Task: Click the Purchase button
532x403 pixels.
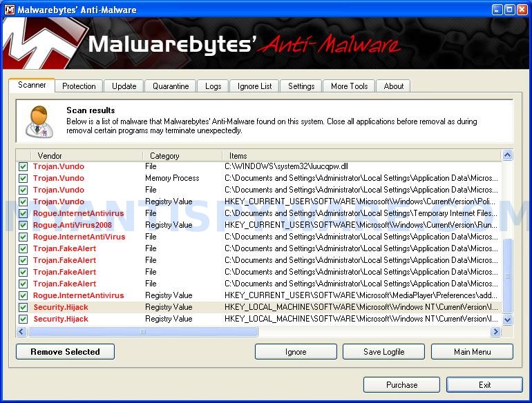Action: pyautogui.click(x=401, y=384)
